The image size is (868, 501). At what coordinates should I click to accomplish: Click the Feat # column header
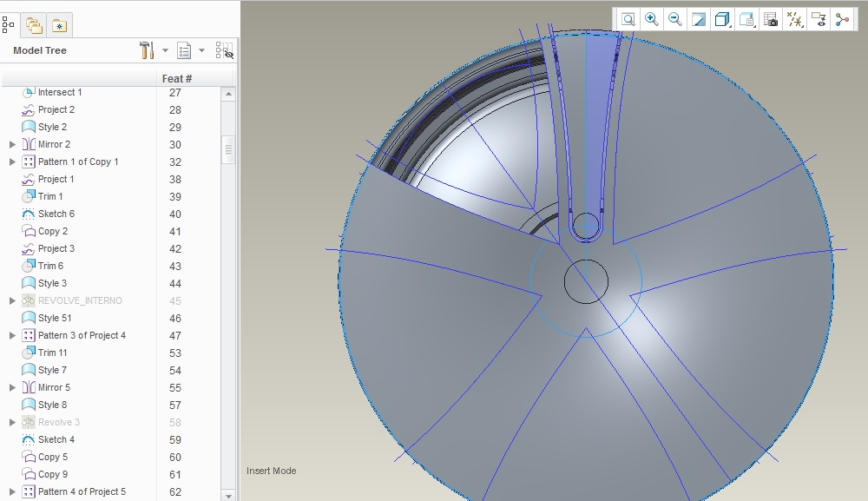[x=176, y=79]
